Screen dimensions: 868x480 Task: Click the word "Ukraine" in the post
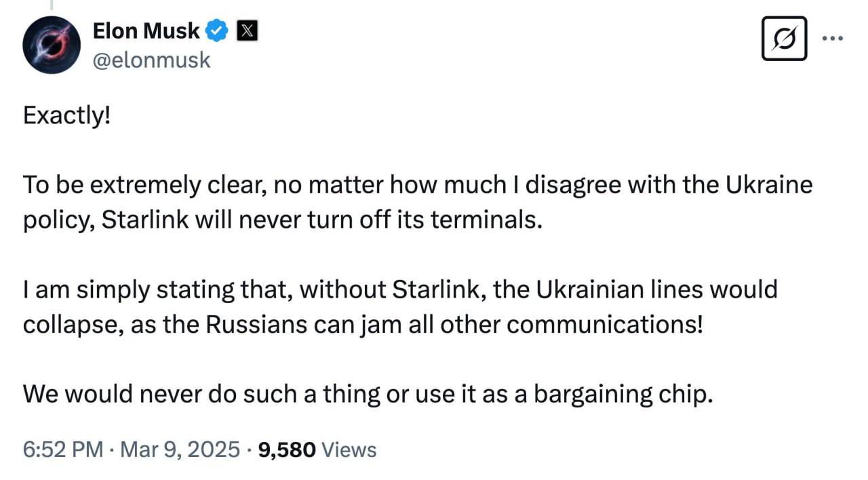pyautogui.click(x=768, y=185)
